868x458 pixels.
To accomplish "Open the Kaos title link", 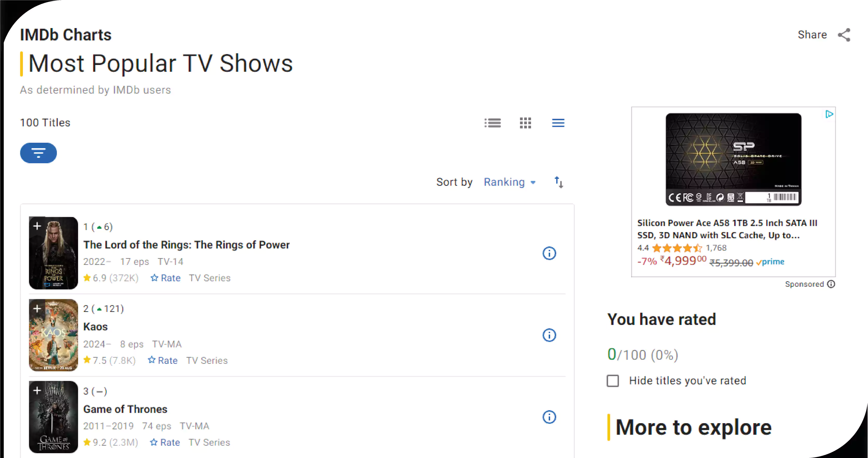I will pos(95,327).
